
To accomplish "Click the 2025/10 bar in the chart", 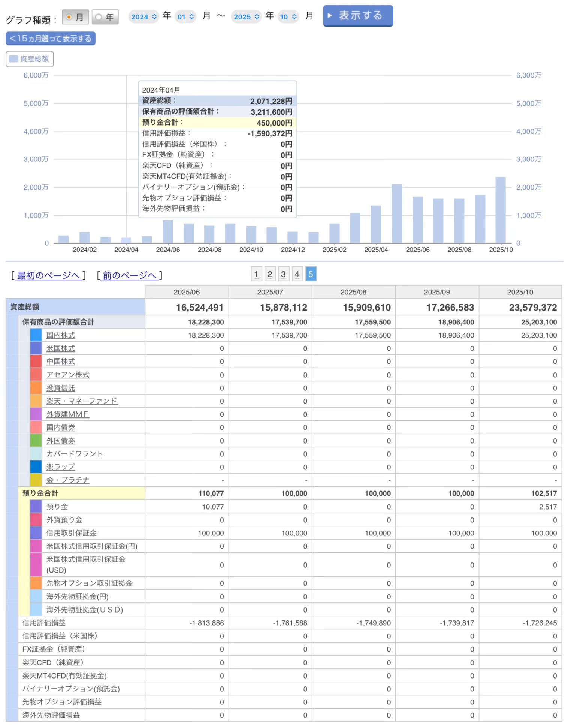I will (x=500, y=210).
